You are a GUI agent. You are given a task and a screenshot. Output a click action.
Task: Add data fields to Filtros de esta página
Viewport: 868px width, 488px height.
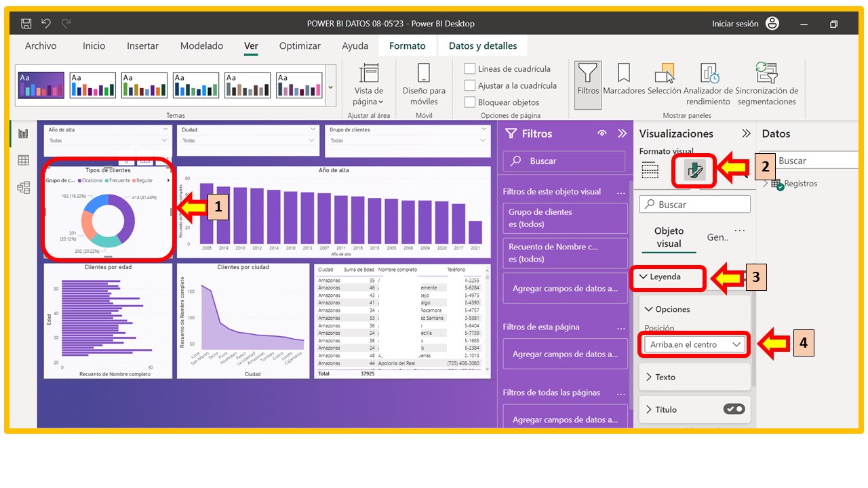click(x=565, y=354)
